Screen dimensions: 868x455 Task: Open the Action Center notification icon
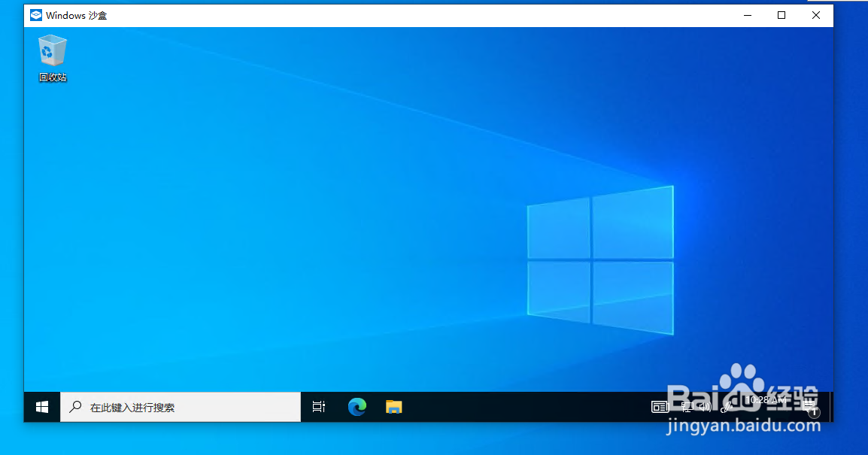click(810, 408)
